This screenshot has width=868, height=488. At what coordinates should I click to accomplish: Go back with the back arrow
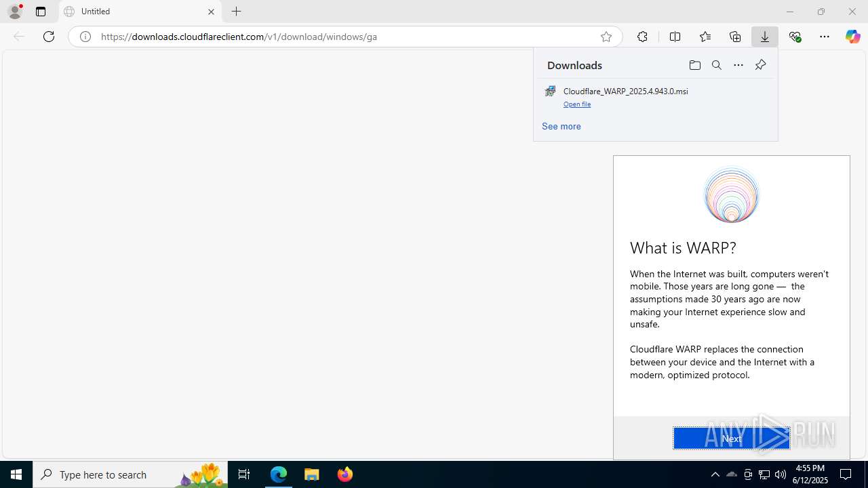coord(19,37)
